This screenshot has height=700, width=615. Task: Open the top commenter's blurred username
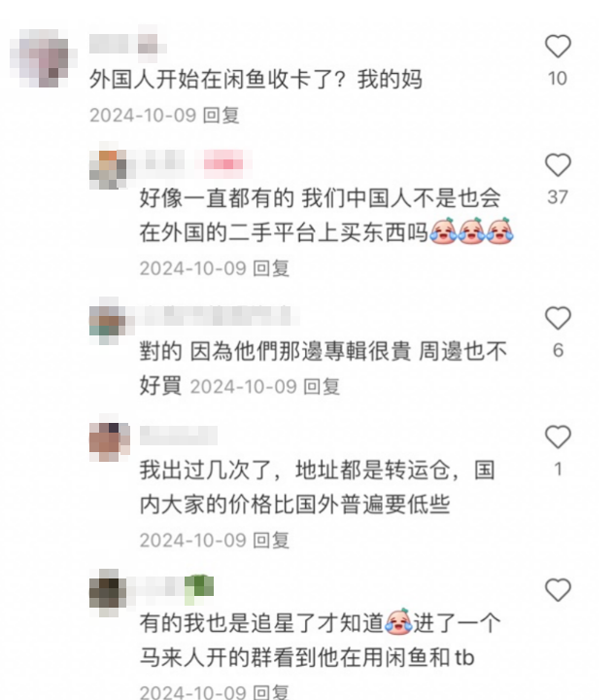pyautogui.click(x=127, y=45)
